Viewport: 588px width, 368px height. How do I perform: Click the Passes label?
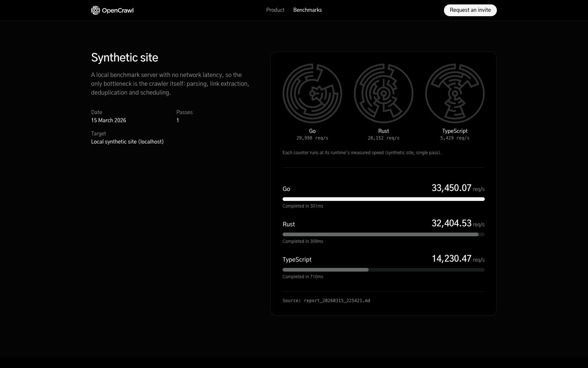(184, 112)
